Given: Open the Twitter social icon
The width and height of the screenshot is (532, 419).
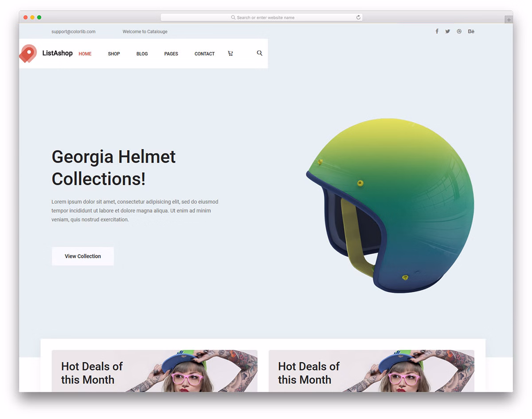Looking at the screenshot, I should 448,31.
